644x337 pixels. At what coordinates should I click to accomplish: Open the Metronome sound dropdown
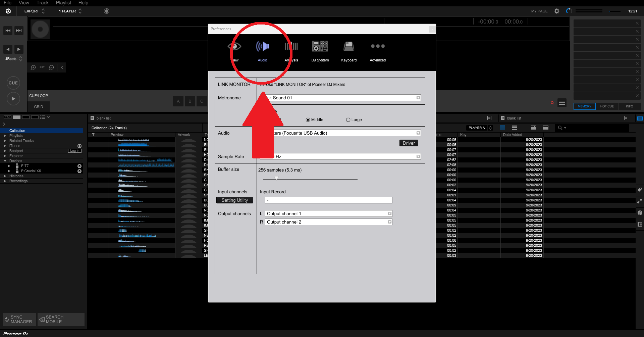[x=418, y=98]
